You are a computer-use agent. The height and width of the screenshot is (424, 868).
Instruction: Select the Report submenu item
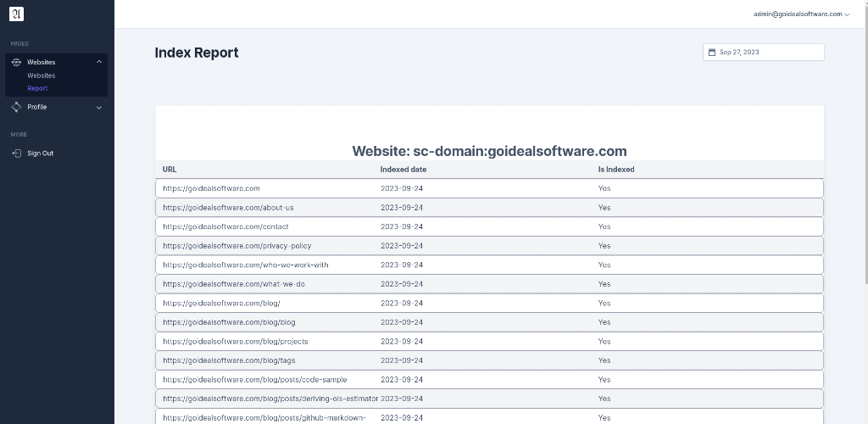(x=37, y=88)
